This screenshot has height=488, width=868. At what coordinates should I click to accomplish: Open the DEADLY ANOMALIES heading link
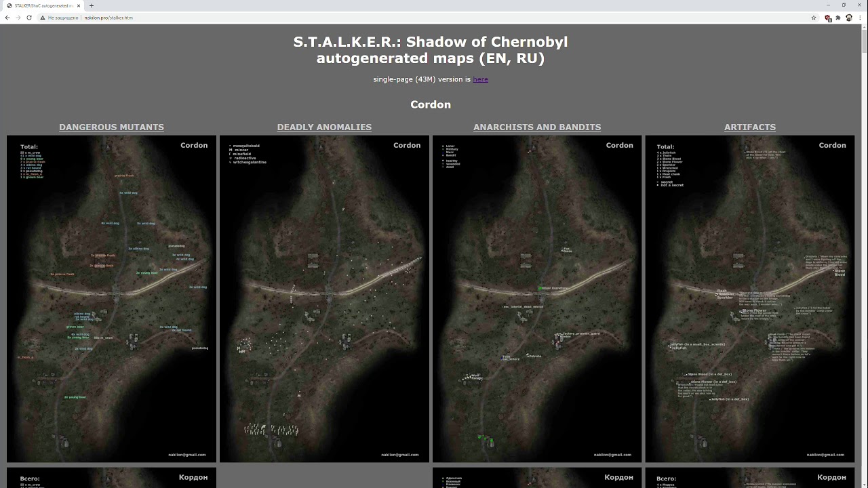pyautogui.click(x=324, y=127)
